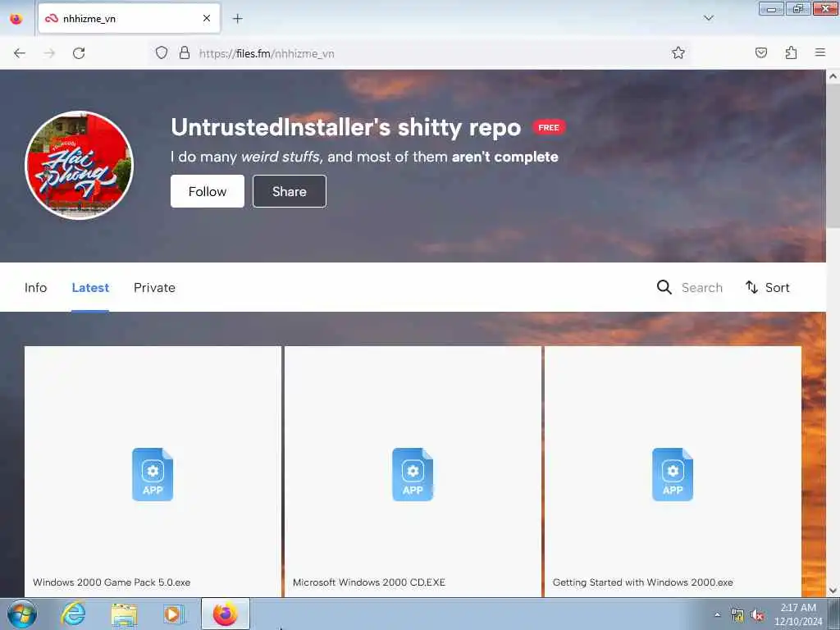Click the Microsoft Windows 2000 CD.EXE filename
This screenshot has height=630, width=840.
[x=369, y=582]
